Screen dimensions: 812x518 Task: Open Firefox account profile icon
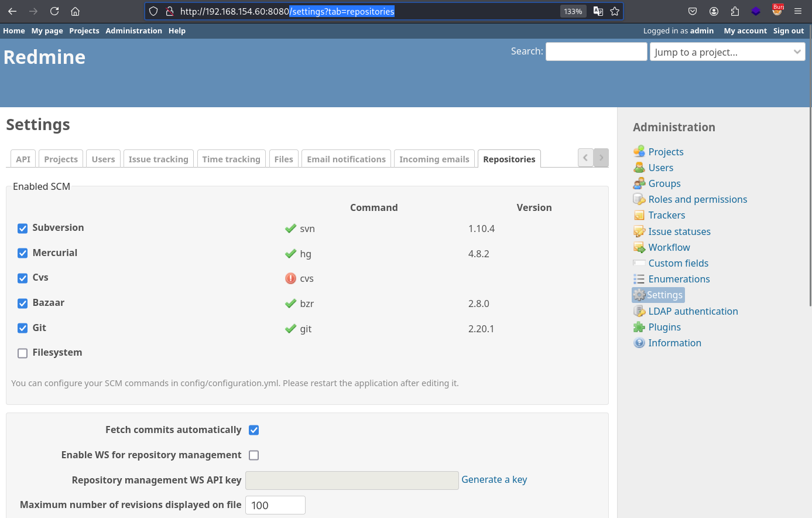click(714, 11)
